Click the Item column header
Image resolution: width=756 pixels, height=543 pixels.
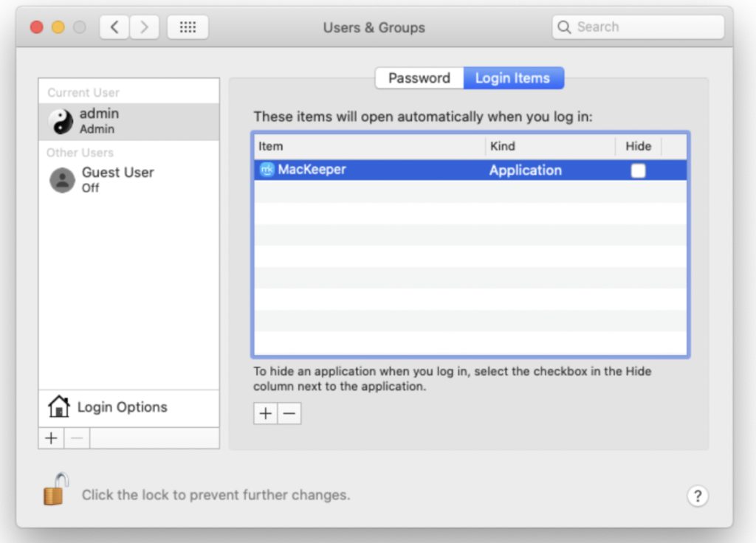tap(369, 146)
